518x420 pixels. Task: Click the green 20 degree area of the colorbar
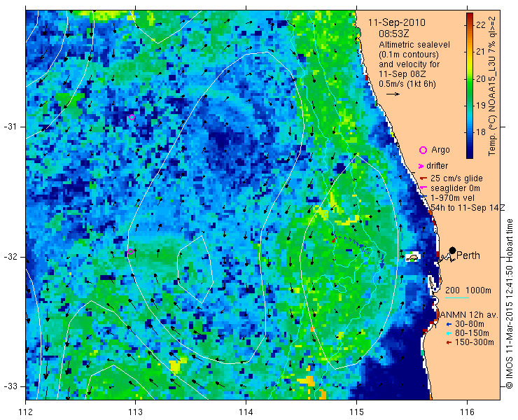(x=470, y=78)
